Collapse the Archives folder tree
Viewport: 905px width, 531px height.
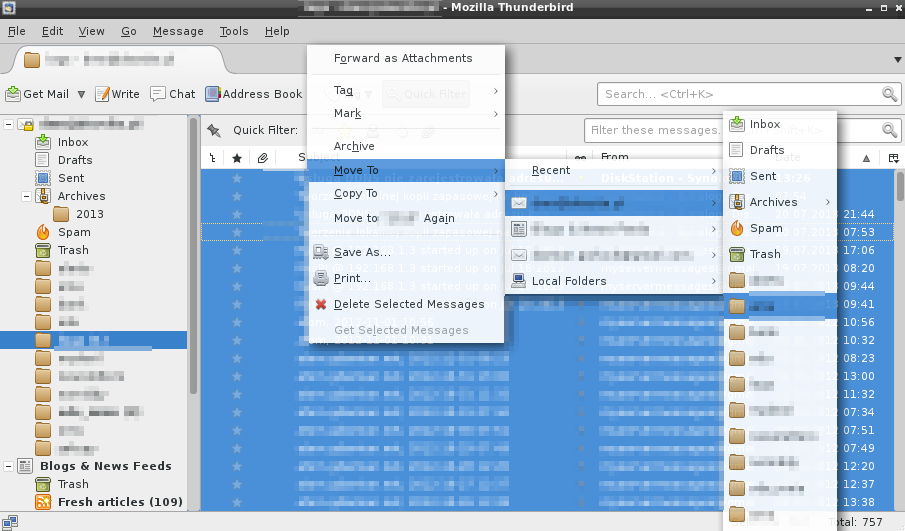pos(26,196)
